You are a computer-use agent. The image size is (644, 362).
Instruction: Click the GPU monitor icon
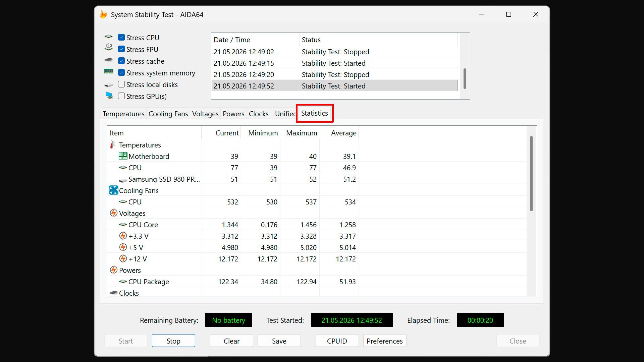109,96
